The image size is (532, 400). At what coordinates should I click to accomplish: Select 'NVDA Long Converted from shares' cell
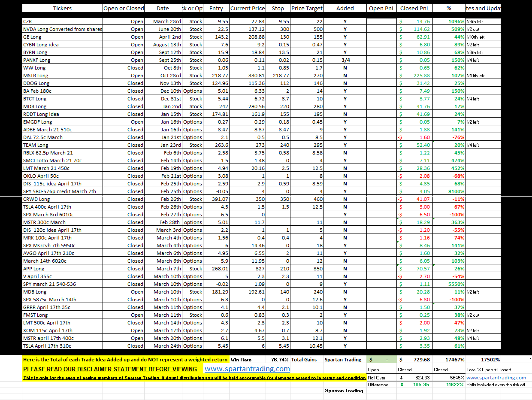63,29
